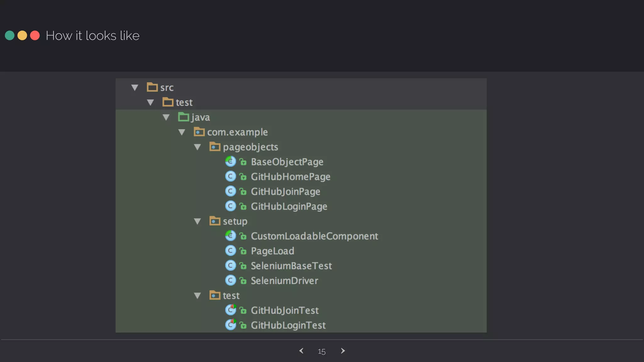Click the class icon next to SeleniumDriver
644x362 pixels.
pyautogui.click(x=230, y=280)
